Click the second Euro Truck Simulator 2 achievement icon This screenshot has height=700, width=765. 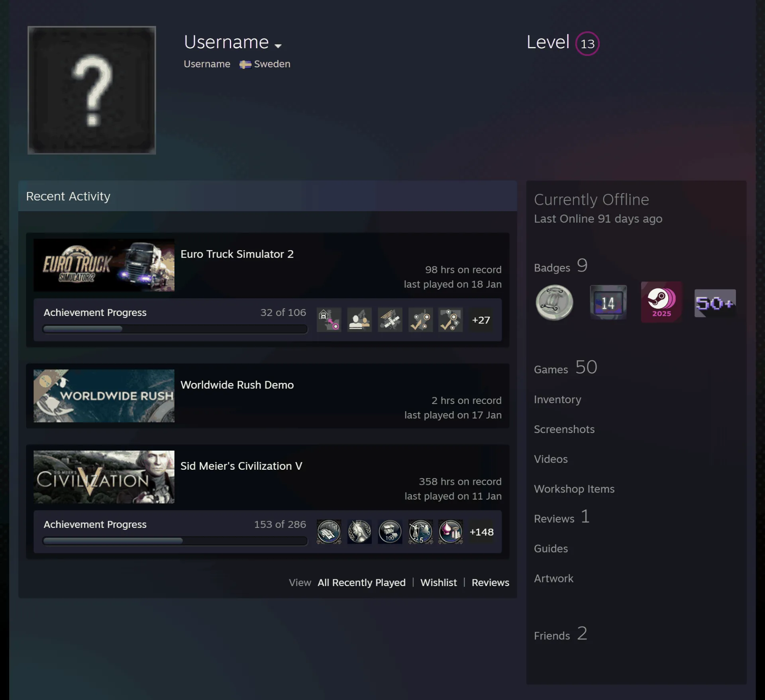tap(359, 320)
